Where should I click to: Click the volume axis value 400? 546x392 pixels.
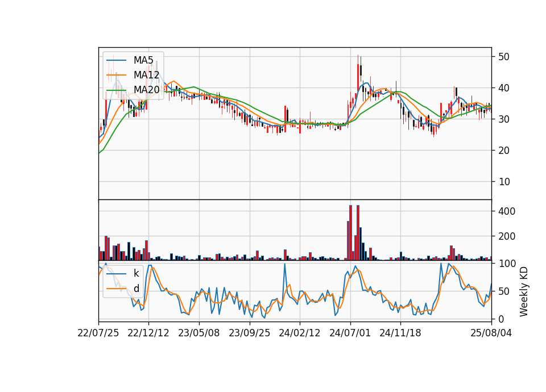click(507, 211)
